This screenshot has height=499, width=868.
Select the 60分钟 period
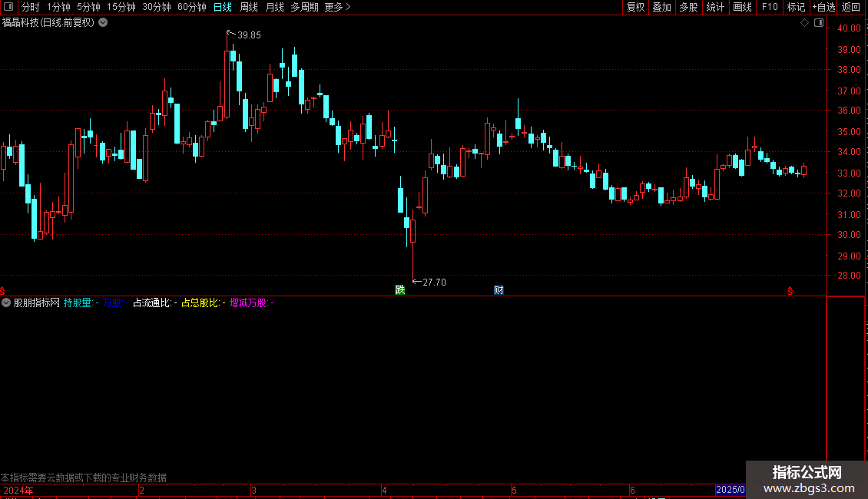tap(192, 7)
